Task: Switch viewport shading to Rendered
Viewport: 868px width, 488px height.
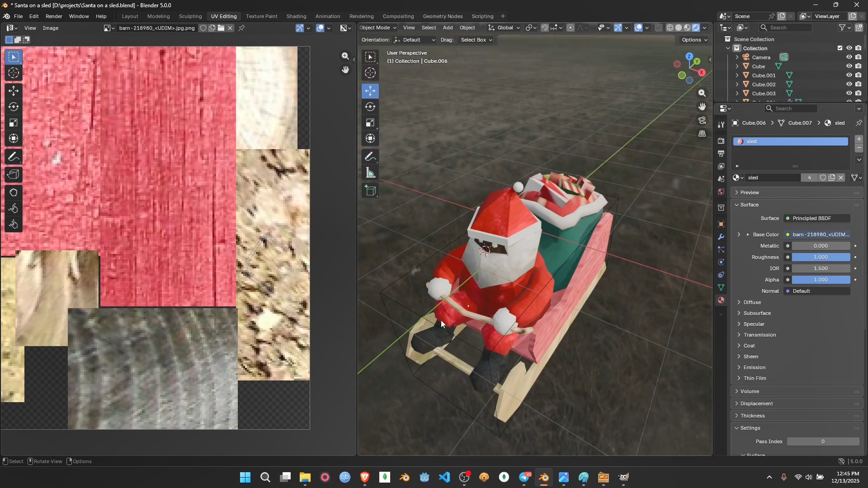Action: point(696,28)
